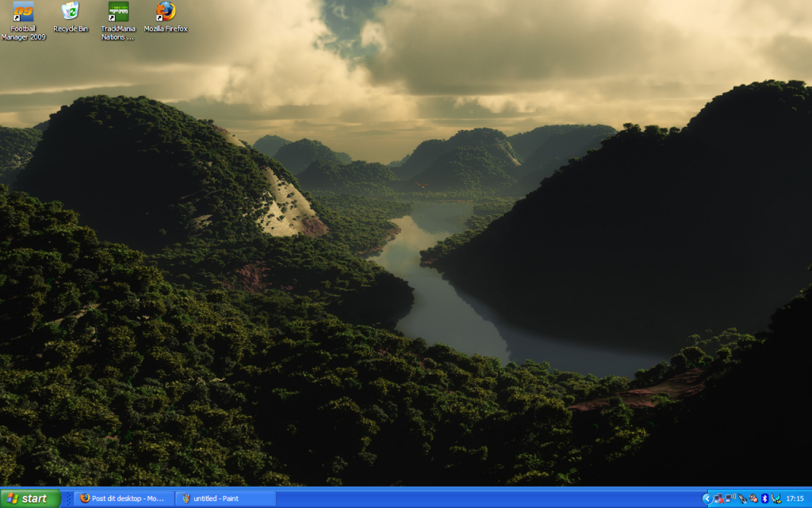
Task: Open the wireless network connection tray icon
Action: (730, 498)
